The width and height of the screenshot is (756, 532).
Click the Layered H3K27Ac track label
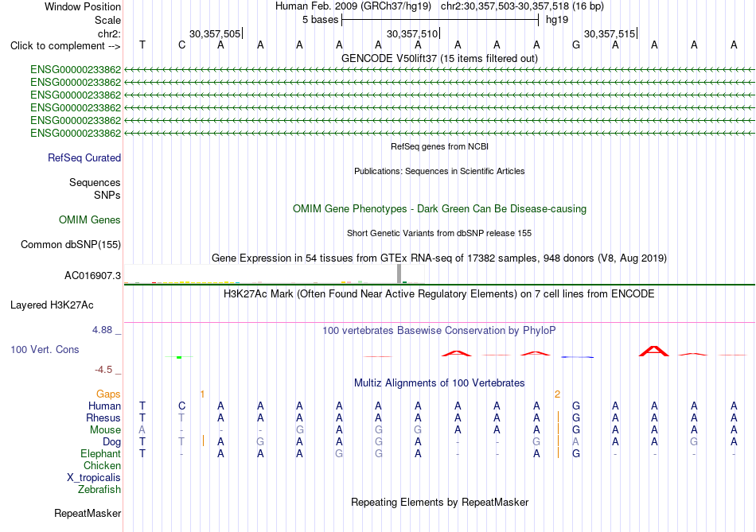[52, 305]
